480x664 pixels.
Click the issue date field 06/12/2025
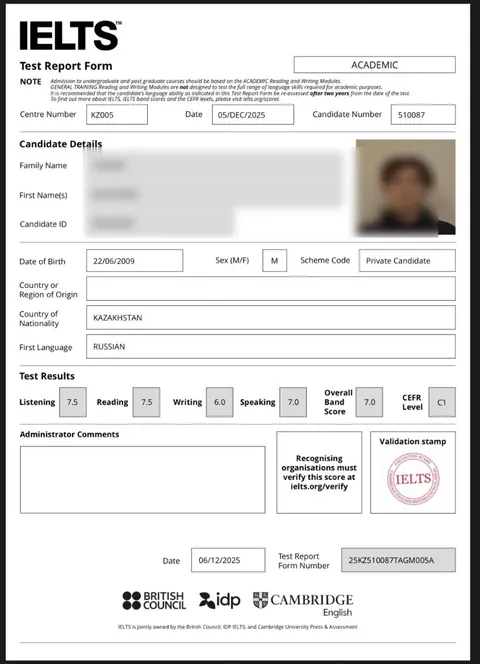(x=228, y=560)
